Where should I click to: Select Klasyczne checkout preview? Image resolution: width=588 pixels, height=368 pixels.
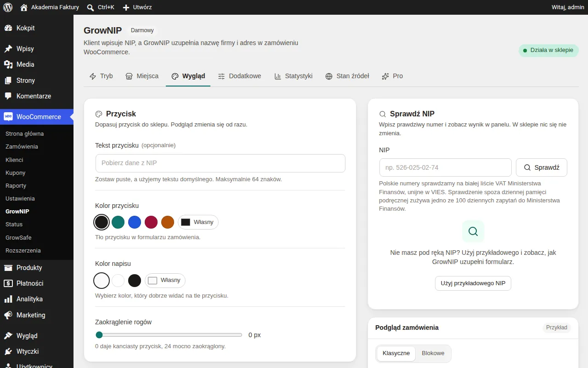[396, 353]
